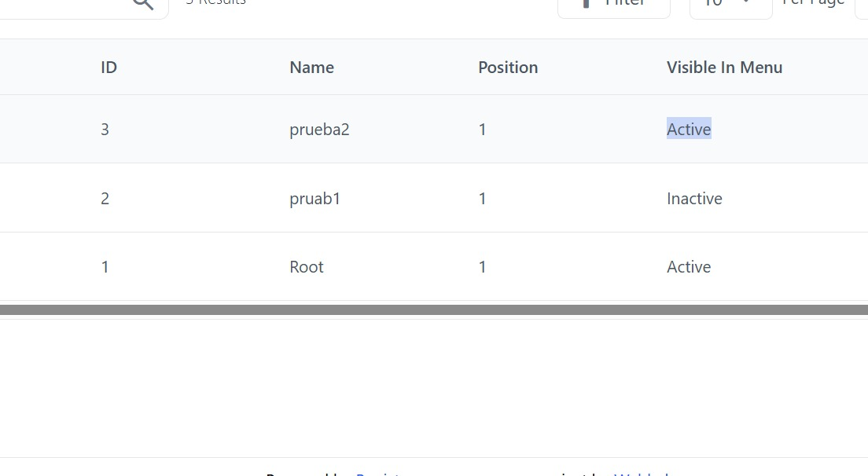Open the per-page count dropdown
This screenshot has height=476, width=868.
tap(730, 5)
